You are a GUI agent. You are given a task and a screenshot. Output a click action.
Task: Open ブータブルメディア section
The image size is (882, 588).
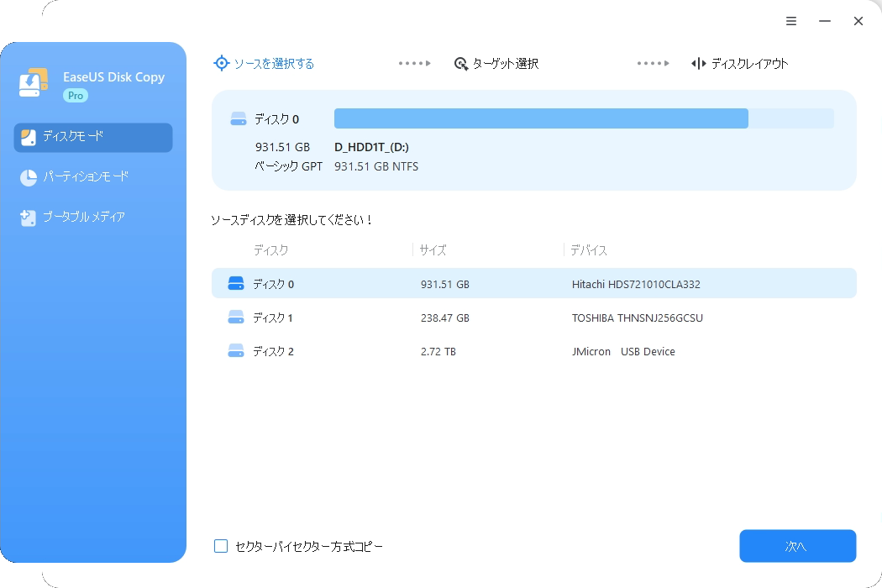pos(92,218)
